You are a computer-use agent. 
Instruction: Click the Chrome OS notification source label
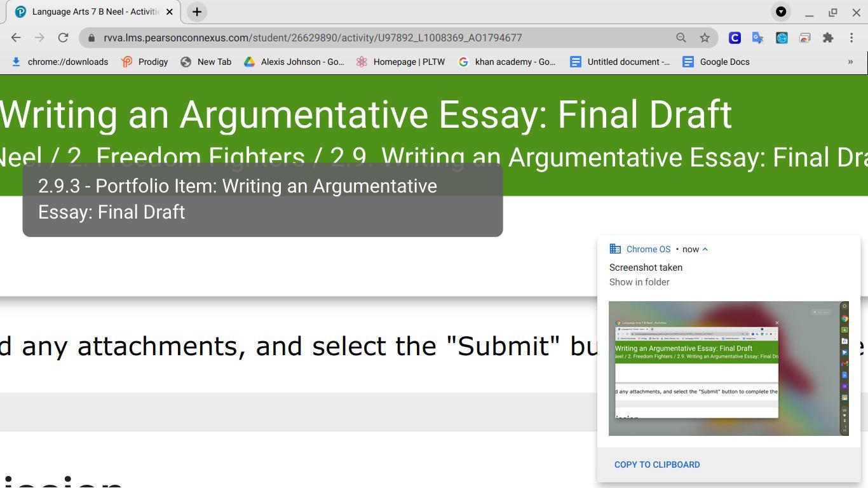[x=648, y=249]
